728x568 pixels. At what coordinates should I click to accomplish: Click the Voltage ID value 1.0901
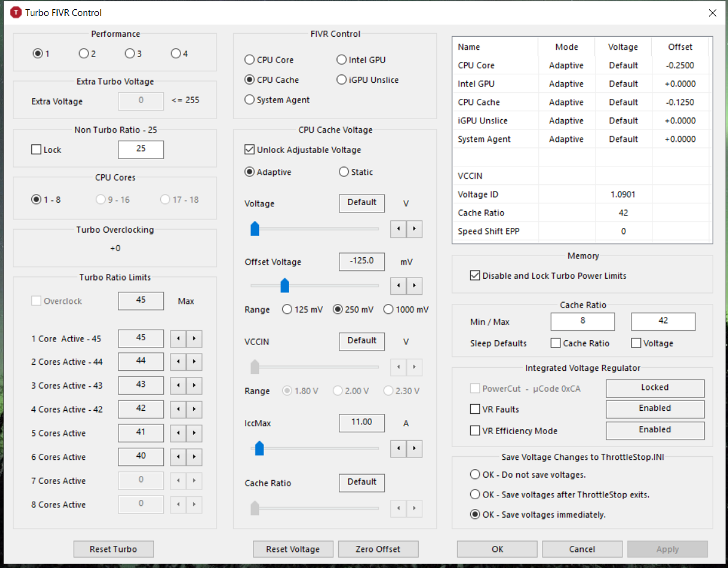click(x=623, y=194)
